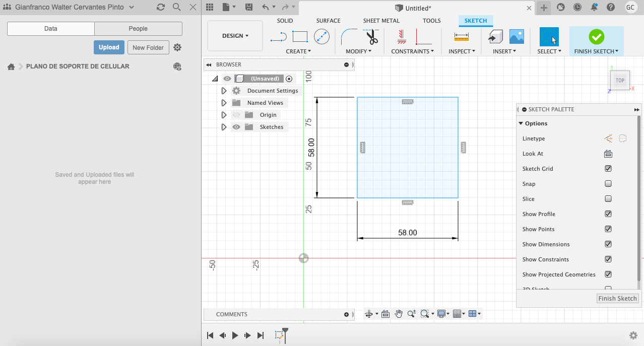Select the Pan hand tool
The width and height of the screenshot is (644, 346).
[399, 314]
